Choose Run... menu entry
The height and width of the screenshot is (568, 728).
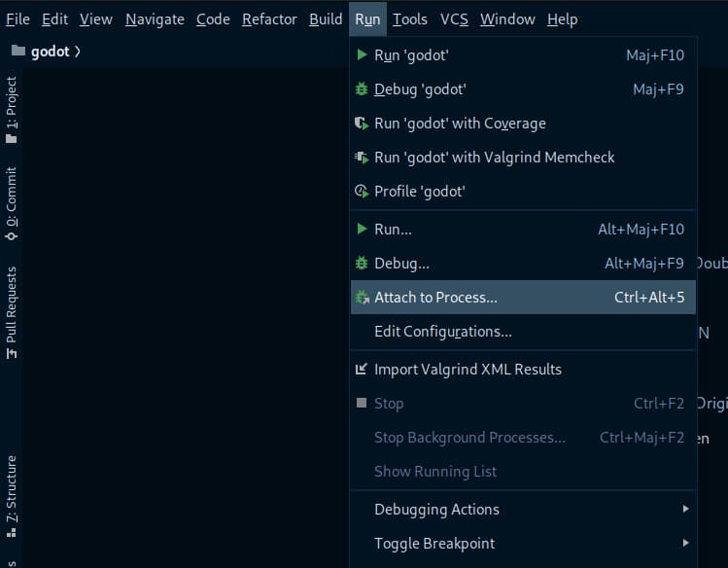[x=523, y=229]
